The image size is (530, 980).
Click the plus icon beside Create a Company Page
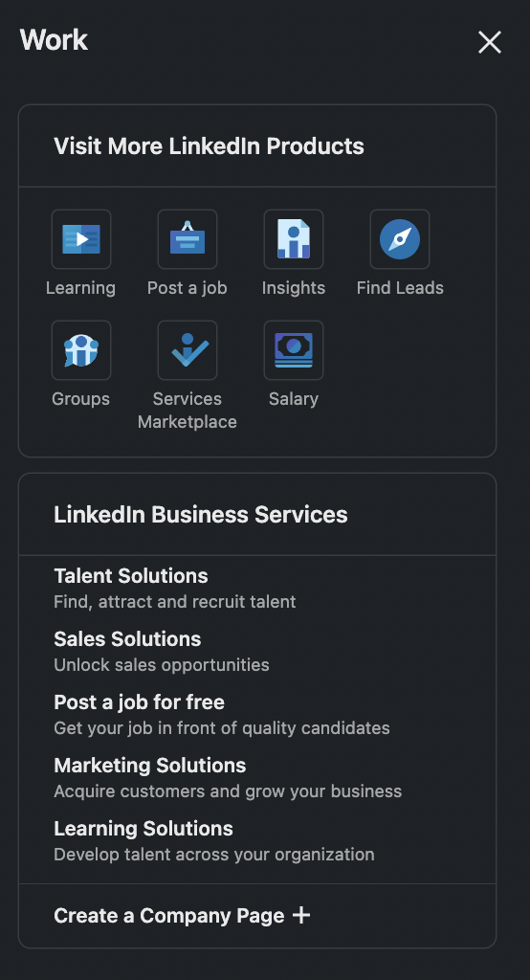pyautogui.click(x=301, y=915)
